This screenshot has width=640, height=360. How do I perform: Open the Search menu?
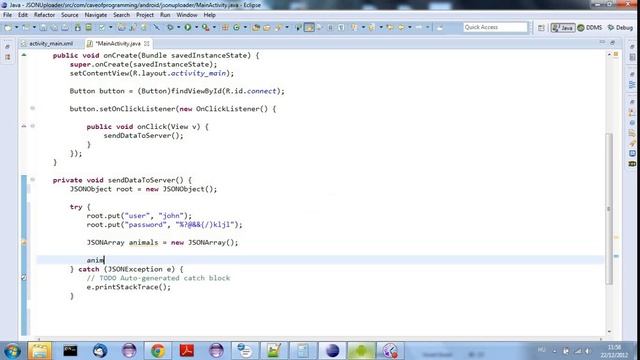point(121,15)
